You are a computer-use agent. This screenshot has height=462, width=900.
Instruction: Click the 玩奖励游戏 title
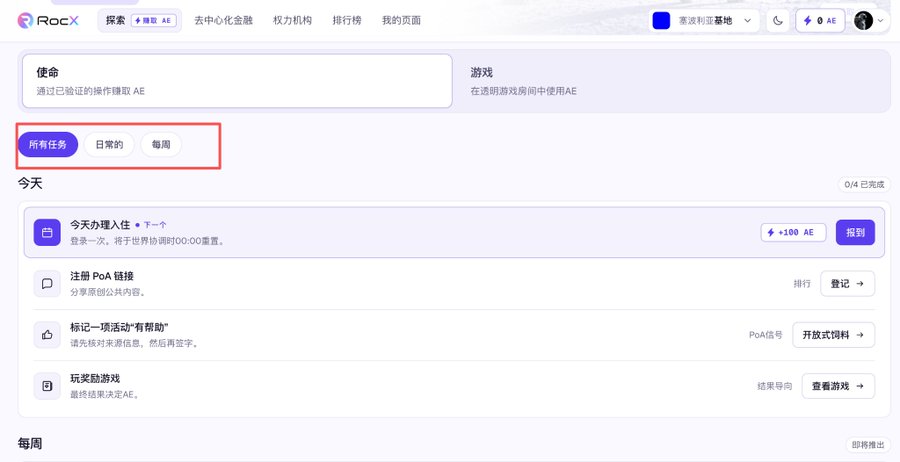[x=95, y=378]
